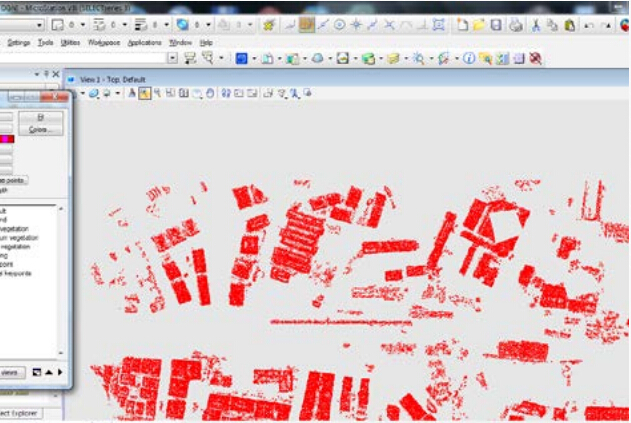Click the Project Explorer tab at bottom
Image resolution: width=631 pixels, height=423 pixels.
pos(18,413)
